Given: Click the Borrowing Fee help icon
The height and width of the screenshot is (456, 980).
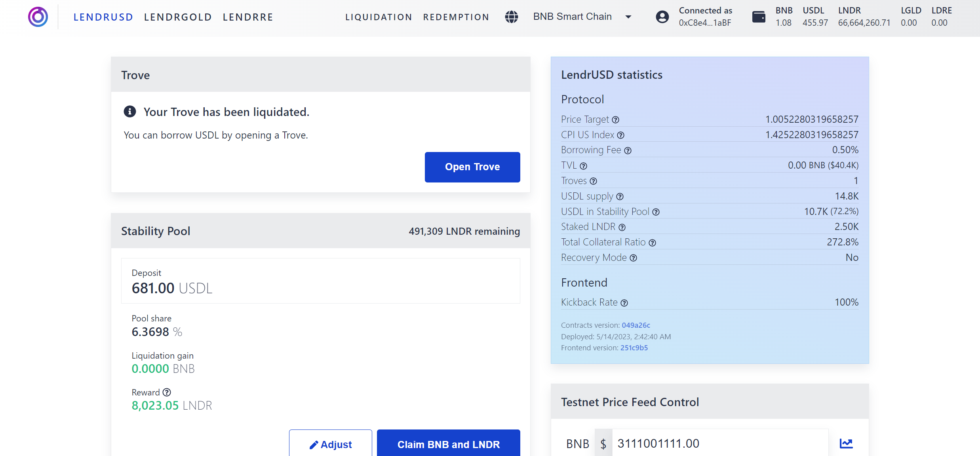Looking at the screenshot, I should (x=628, y=150).
